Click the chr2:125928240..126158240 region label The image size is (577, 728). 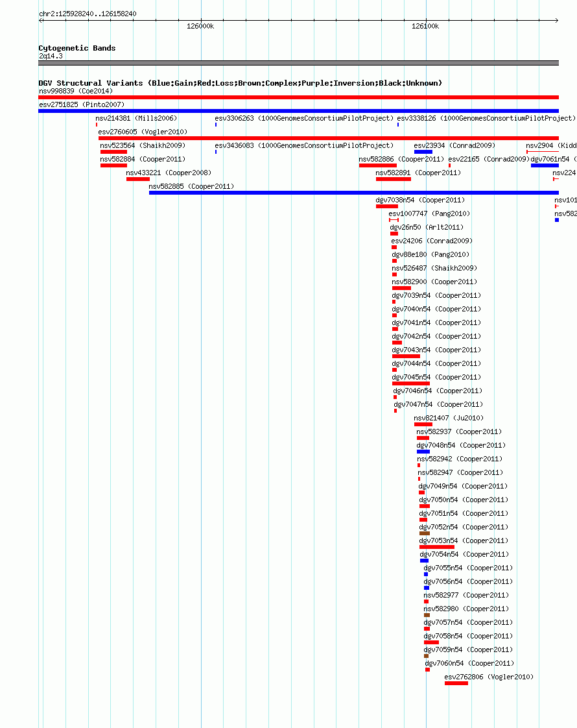[x=88, y=14]
